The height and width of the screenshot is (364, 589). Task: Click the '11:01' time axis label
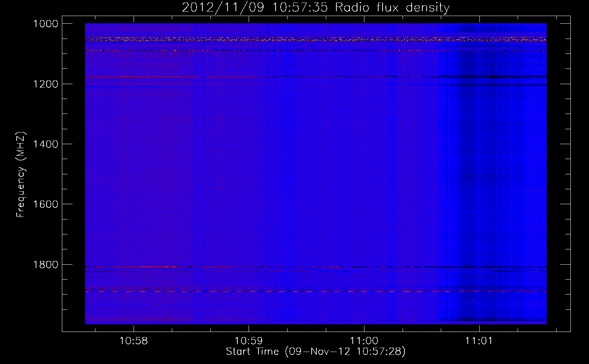click(479, 341)
